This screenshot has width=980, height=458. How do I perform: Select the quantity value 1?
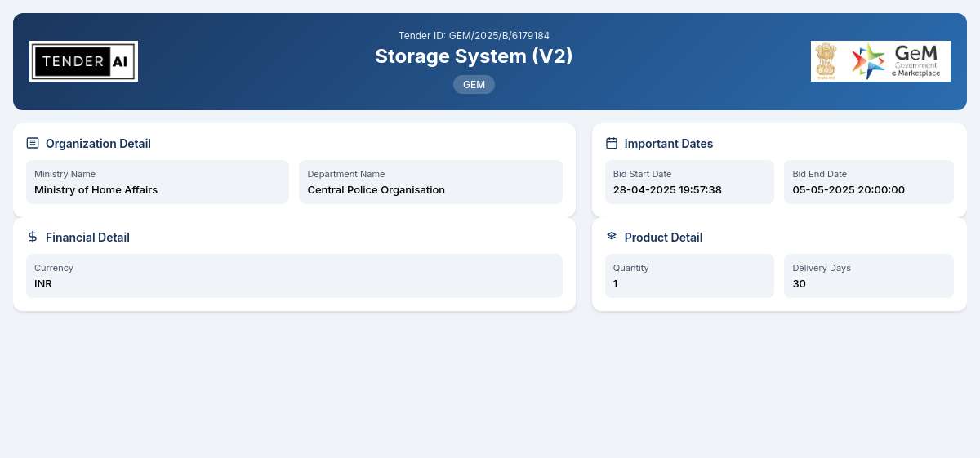tap(616, 284)
